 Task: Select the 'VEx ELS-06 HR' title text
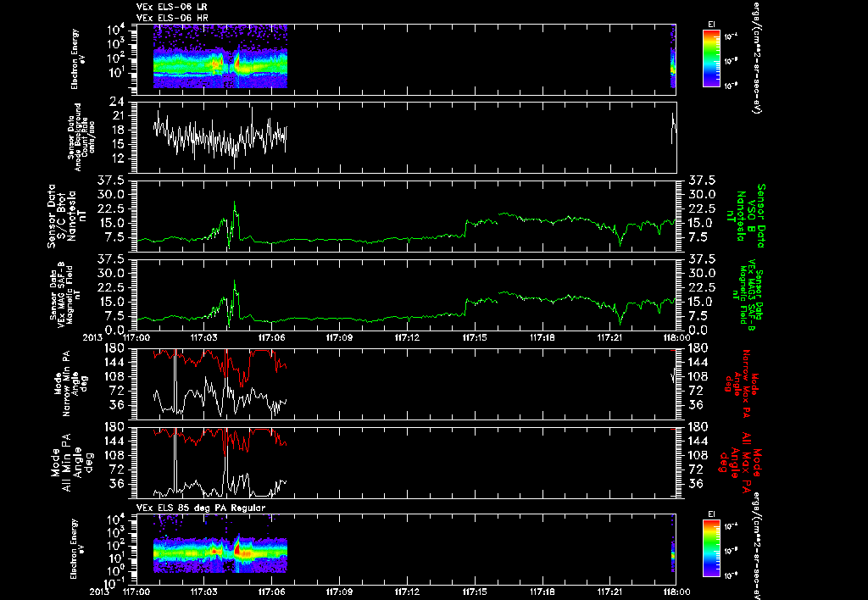tap(172, 18)
